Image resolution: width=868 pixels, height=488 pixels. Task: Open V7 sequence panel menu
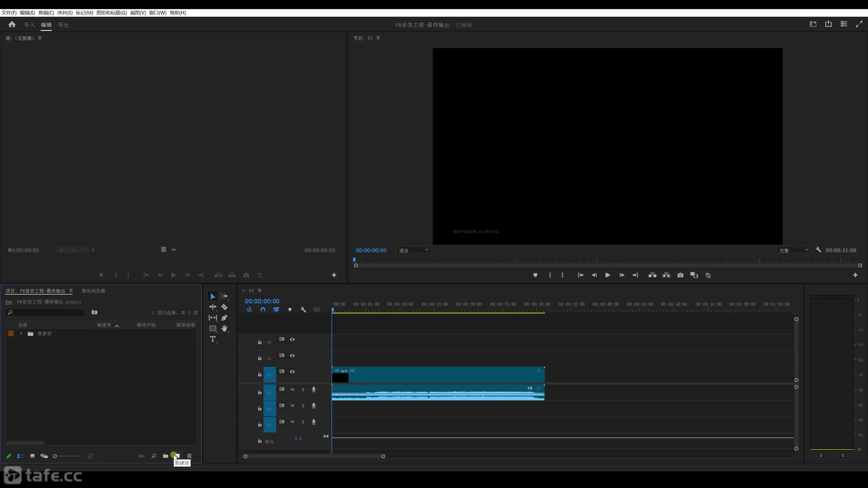pyautogui.click(x=259, y=290)
